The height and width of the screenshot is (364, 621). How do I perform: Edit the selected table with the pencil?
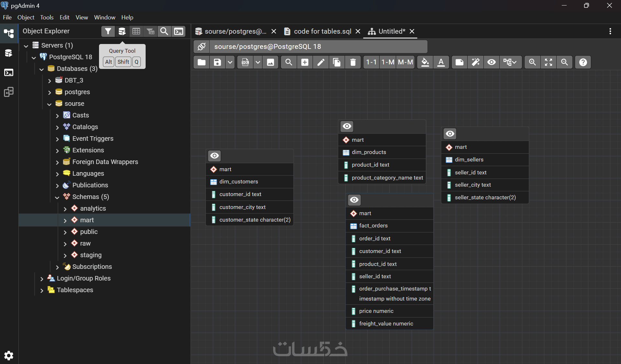coord(321,62)
